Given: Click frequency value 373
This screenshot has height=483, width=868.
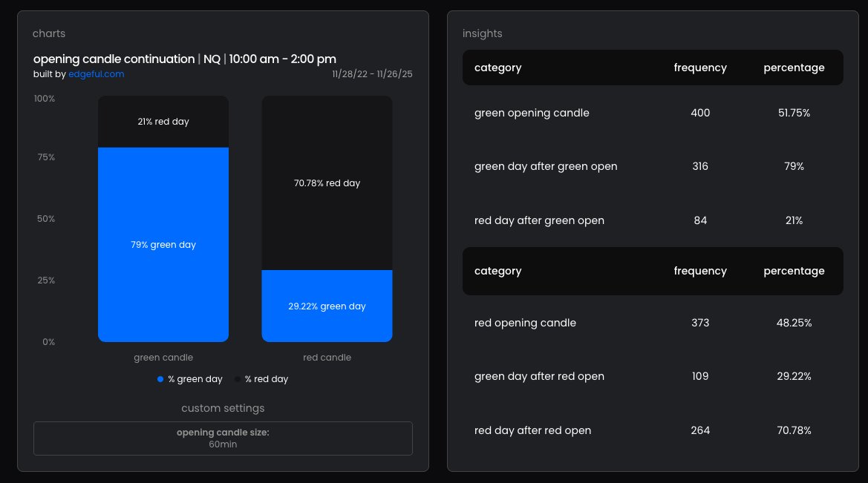Looking at the screenshot, I should tap(700, 323).
